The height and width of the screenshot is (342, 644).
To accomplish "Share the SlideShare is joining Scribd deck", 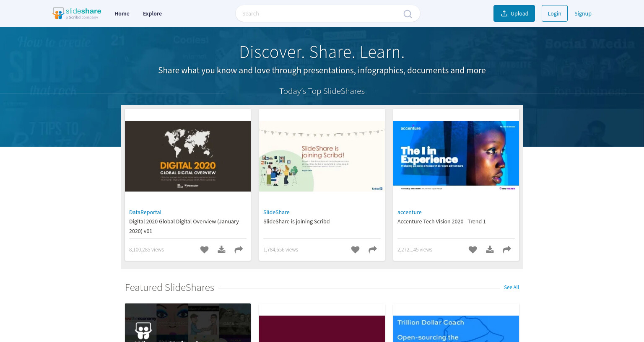I will click(x=373, y=250).
